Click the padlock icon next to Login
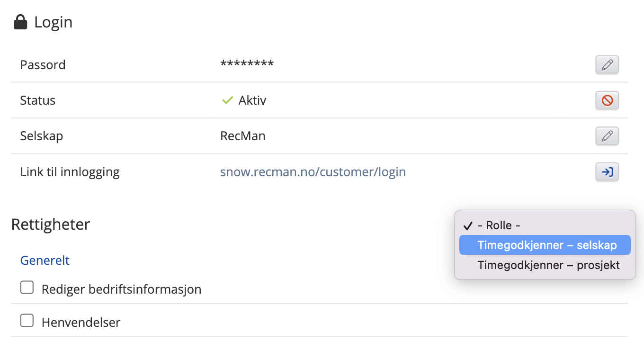 pyautogui.click(x=20, y=22)
